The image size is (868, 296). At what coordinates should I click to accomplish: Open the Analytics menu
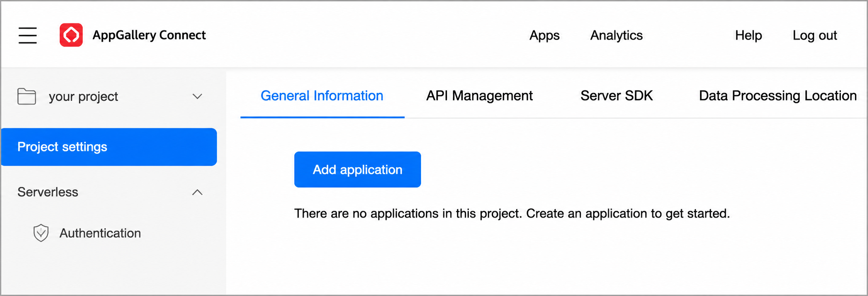[x=616, y=36]
